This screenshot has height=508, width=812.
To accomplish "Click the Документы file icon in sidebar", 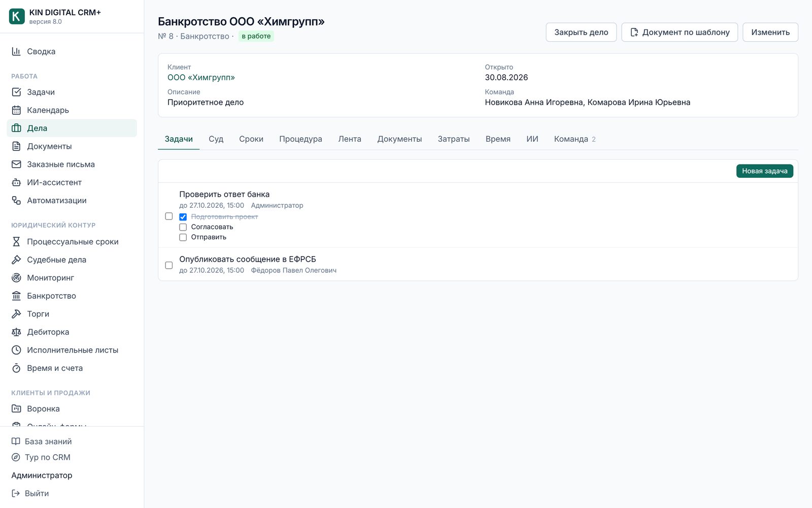I will coord(16,146).
